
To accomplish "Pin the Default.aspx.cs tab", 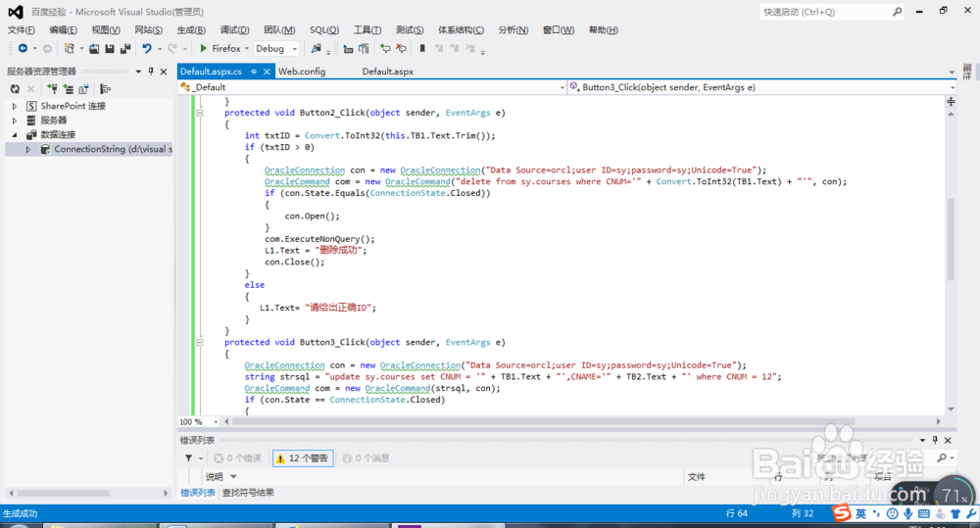I will [x=254, y=72].
